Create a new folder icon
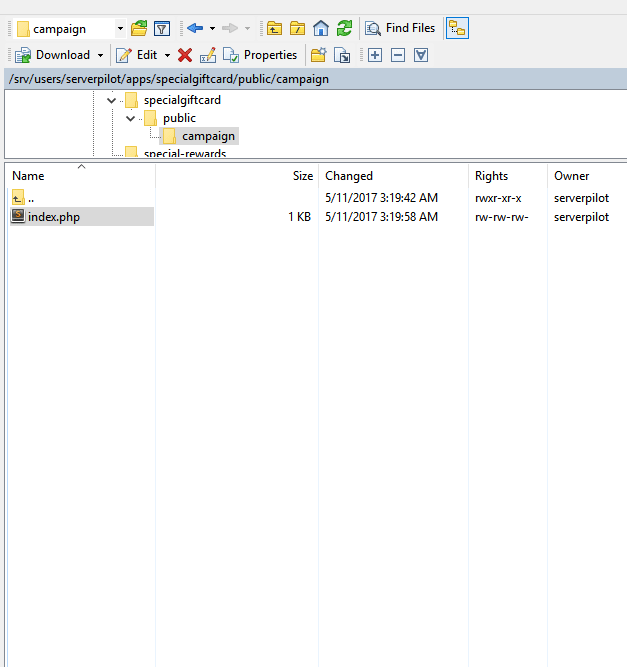Viewport: 627px width, 667px height. pyautogui.click(x=318, y=55)
